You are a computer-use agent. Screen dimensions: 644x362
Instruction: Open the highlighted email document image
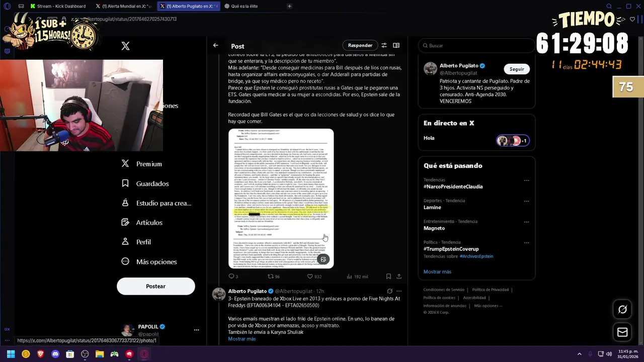click(281, 199)
